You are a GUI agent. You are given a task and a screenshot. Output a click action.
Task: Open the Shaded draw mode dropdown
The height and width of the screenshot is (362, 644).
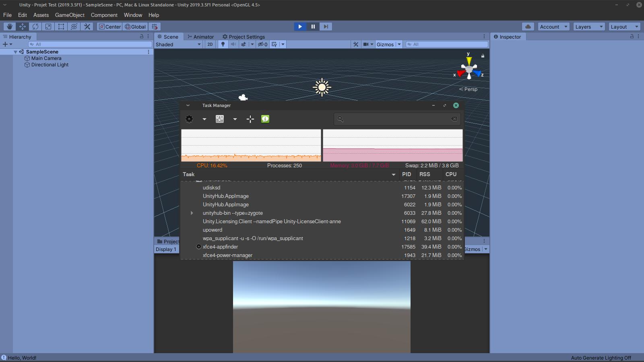point(178,44)
